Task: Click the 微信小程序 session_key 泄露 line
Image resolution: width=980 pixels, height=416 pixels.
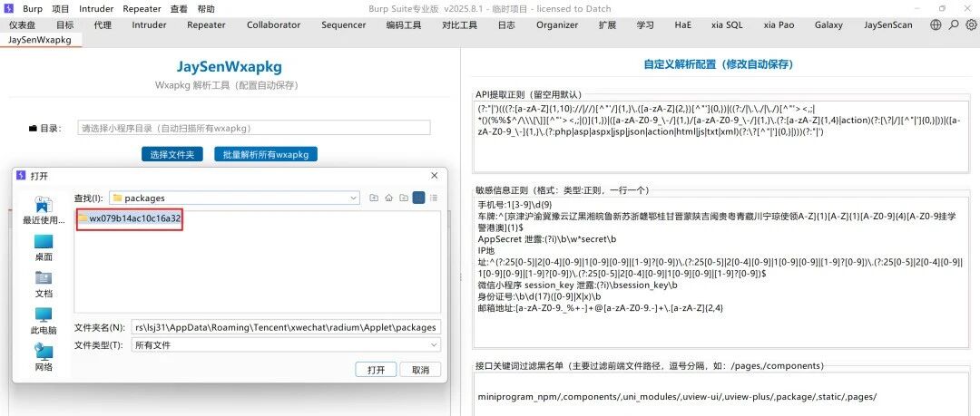Action: click(x=577, y=285)
